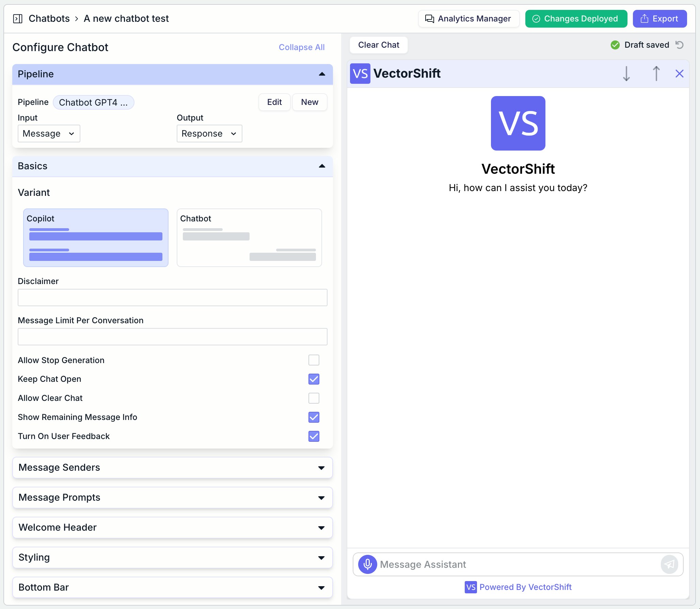Image resolution: width=700 pixels, height=609 pixels.
Task: Close the chat preview with the X icon
Action: [679, 74]
